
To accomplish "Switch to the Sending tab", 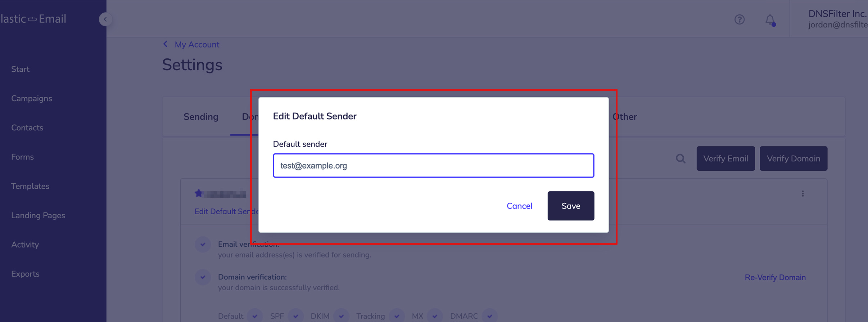I will pos(201,117).
